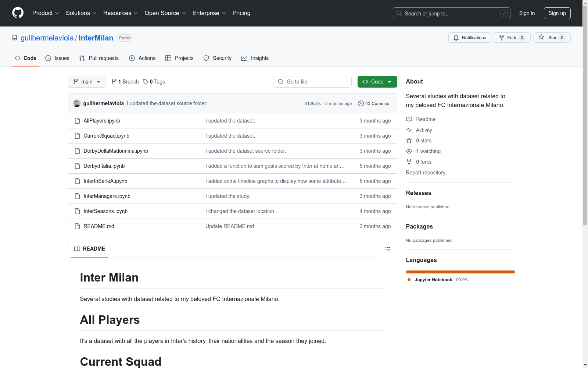Click the Packages heading link

pyautogui.click(x=419, y=226)
